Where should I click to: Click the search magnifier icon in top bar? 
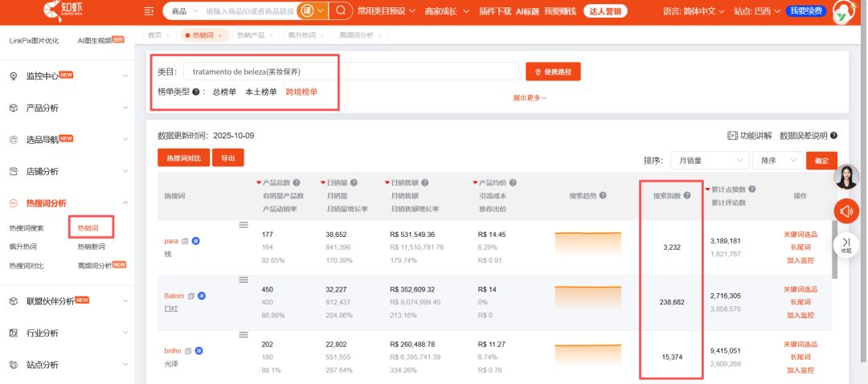pyautogui.click(x=341, y=11)
